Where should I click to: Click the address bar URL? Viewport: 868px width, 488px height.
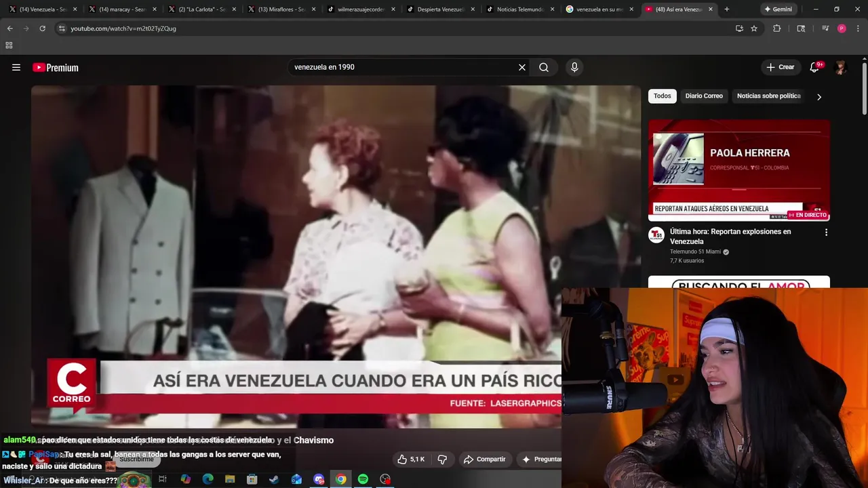point(123,28)
